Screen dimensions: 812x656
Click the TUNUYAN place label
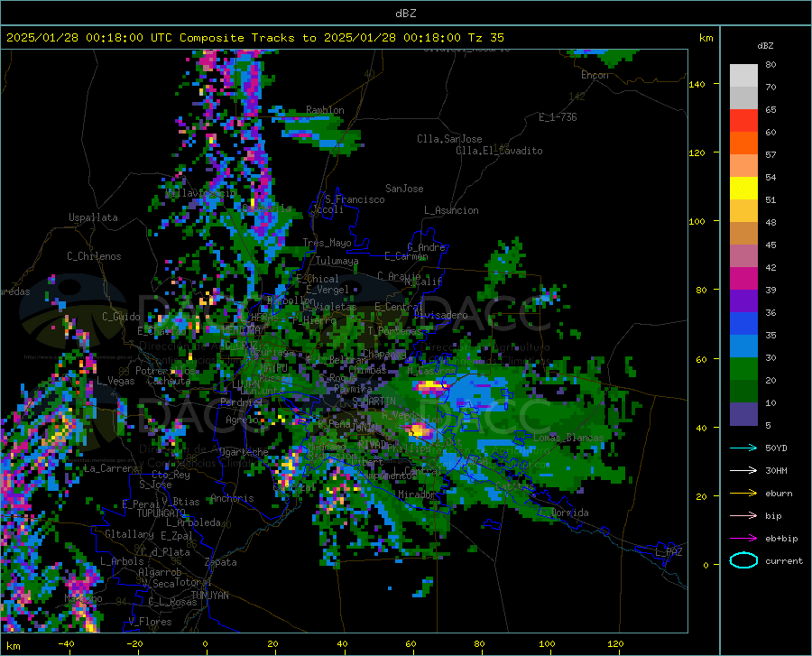click(210, 596)
